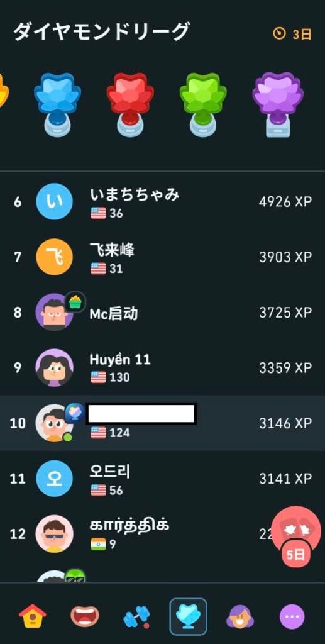The image size is (325, 644).
Task: Tap the 3日 timer indicator
Action: (292, 34)
